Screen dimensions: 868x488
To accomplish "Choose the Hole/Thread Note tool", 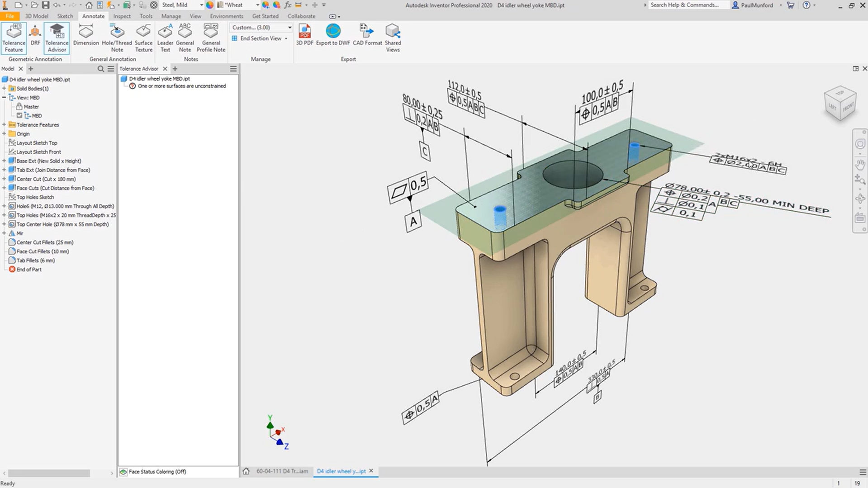I will tap(117, 38).
